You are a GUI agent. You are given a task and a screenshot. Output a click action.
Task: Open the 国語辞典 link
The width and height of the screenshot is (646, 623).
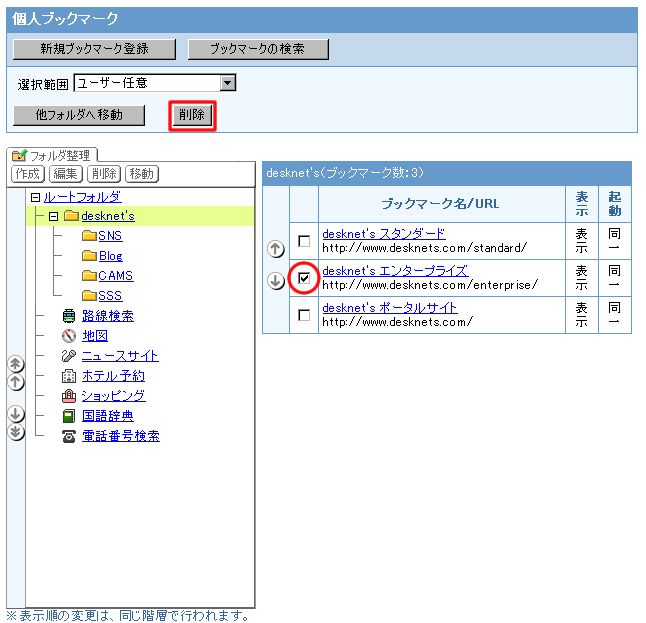(x=108, y=416)
